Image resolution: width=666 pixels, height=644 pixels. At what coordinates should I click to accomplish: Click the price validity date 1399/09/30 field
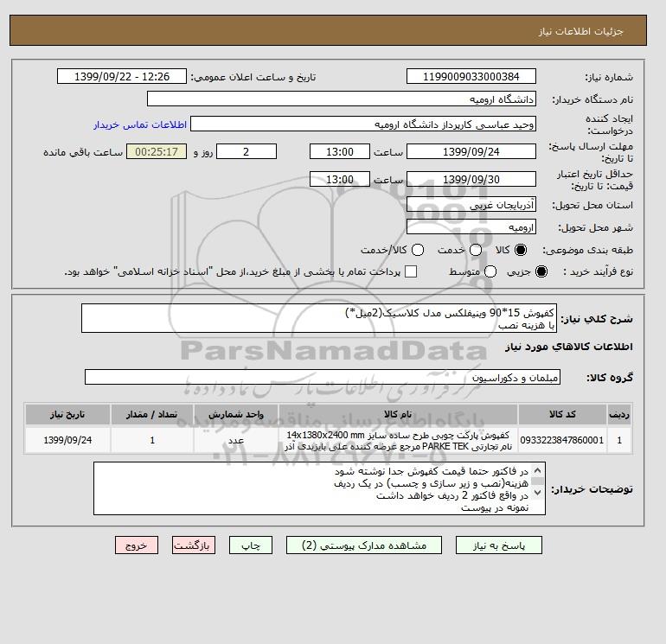coord(471,179)
